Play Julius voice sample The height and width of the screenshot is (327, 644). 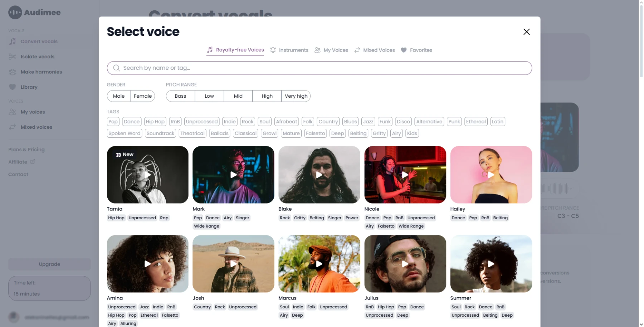click(405, 264)
